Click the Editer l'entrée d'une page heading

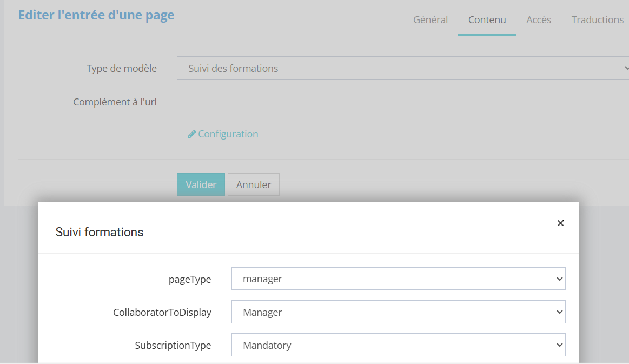click(96, 15)
